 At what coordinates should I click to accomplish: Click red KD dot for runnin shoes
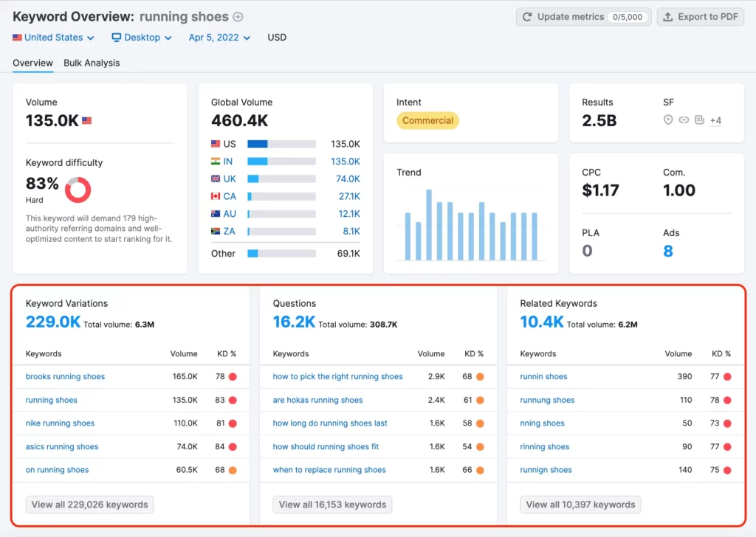coord(727,377)
